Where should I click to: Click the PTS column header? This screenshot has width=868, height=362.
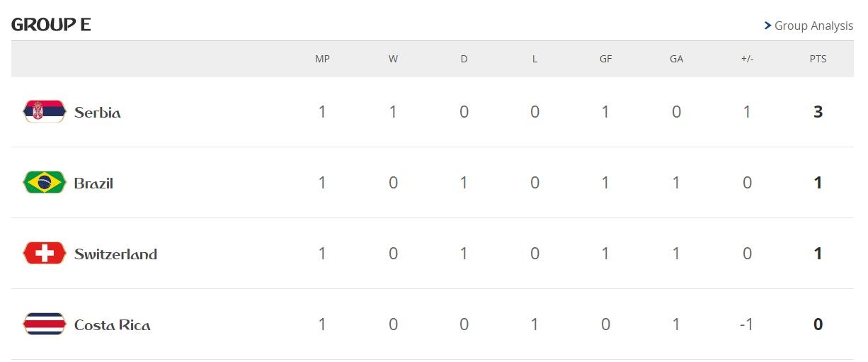point(818,59)
